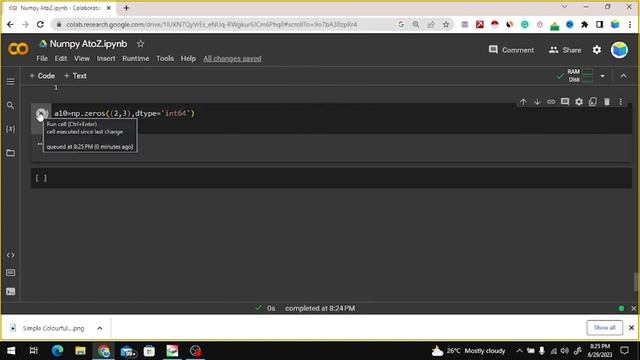Show hidden system tray icons
The width and height of the screenshot is (640, 360).
pyautogui.click(x=519, y=351)
